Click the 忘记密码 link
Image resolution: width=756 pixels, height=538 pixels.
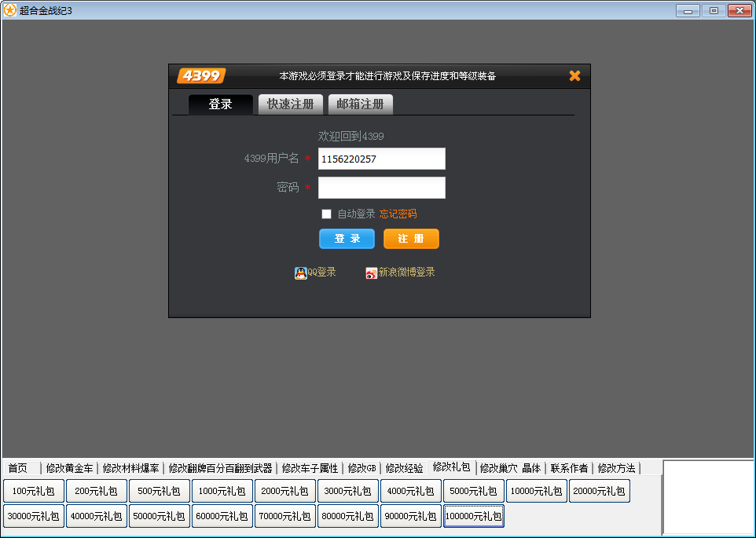click(x=398, y=214)
